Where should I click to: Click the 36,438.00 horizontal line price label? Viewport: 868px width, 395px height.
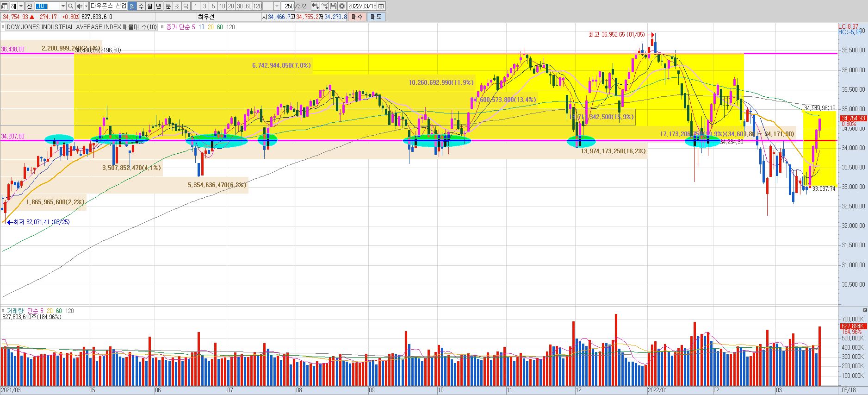tap(12, 49)
